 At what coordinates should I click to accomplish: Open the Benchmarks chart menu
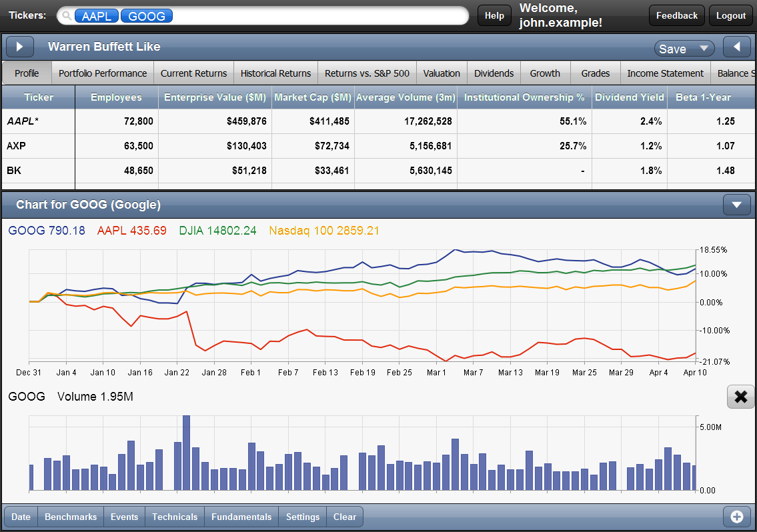[x=71, y=517]
